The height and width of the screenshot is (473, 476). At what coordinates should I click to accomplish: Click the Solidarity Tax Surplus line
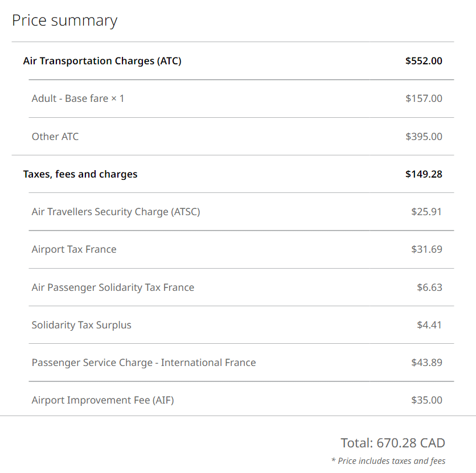pos(81,325)
